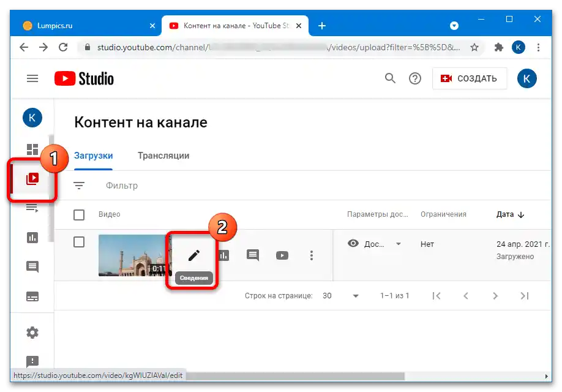This screenshot has width=562, height=392.
Task: Open the browser Extensions puzzle icon
Action: 498,47
